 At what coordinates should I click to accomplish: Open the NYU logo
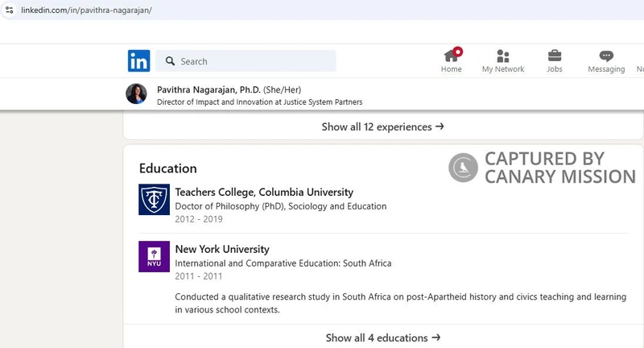[x=154, y=256]
